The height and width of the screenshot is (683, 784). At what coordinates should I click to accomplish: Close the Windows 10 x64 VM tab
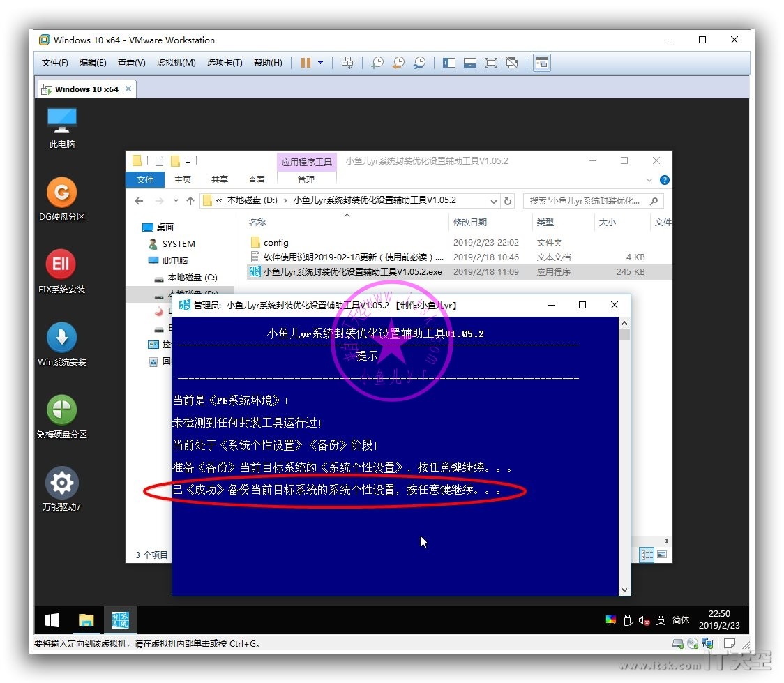[x=128, y=89]
